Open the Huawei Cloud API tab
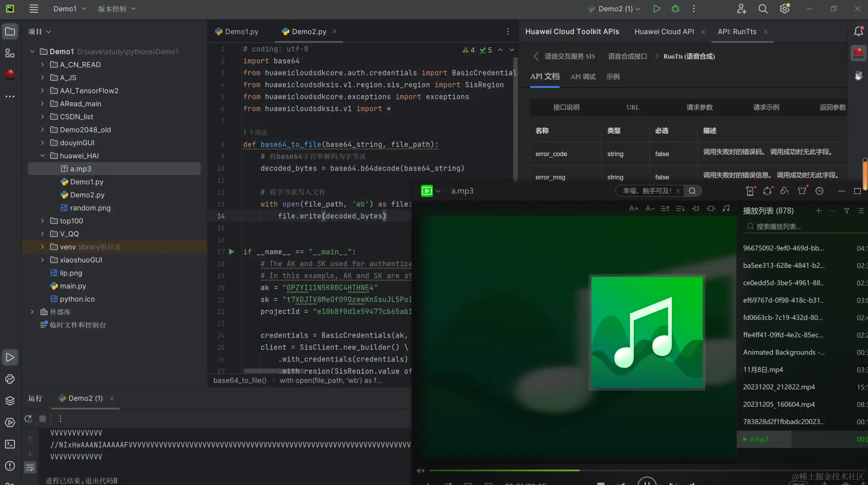 [664, 32]
